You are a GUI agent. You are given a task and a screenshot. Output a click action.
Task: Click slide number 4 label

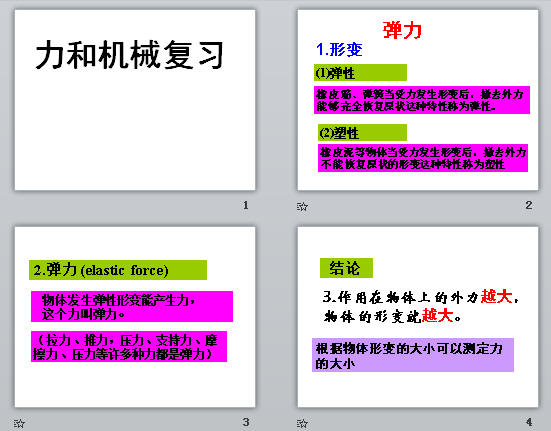[x=529, y=422]
